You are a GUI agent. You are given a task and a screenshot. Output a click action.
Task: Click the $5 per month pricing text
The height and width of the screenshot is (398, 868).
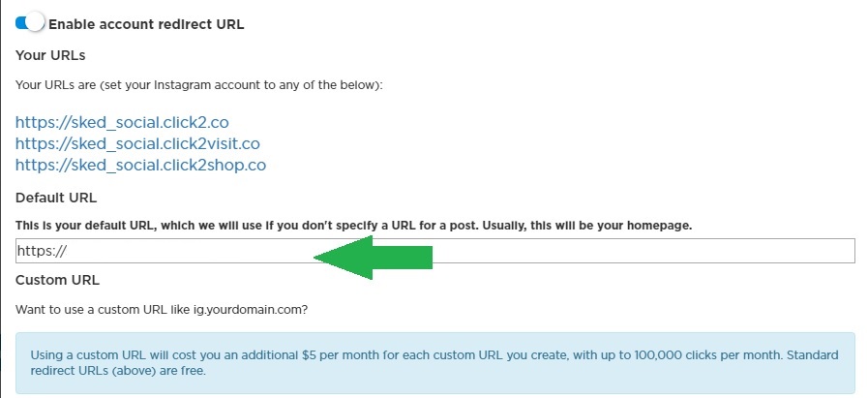(341, 354)
